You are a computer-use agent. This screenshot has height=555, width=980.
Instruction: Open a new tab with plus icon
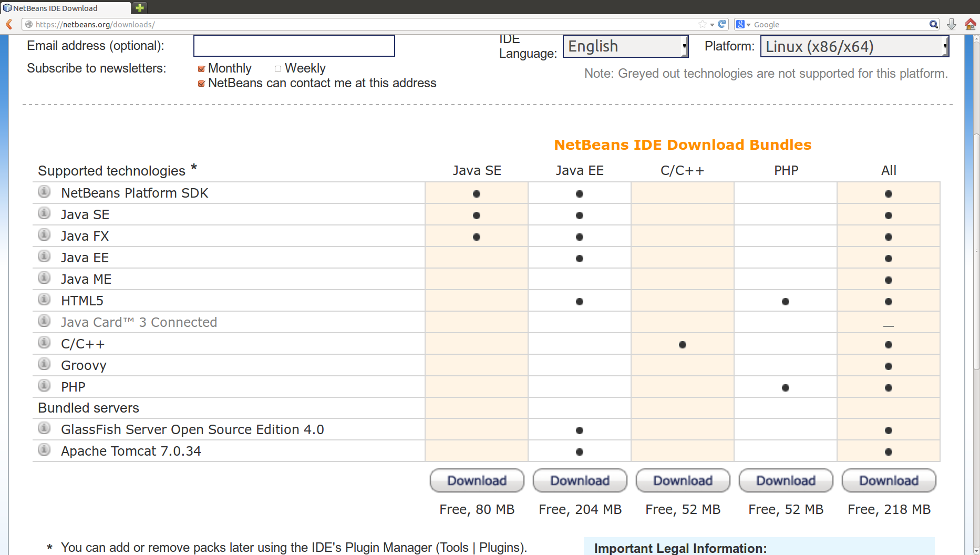(140, 8)
